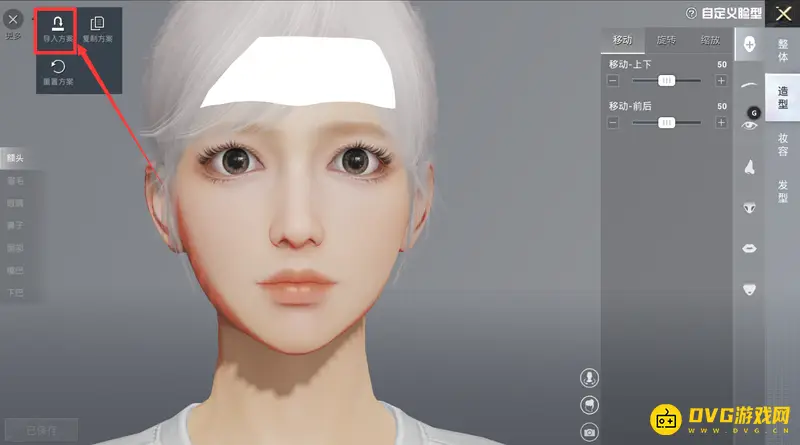Screen dimensions: 800x445
Task: Click the camera screenshot icon
Action: [x=589, y=432]
